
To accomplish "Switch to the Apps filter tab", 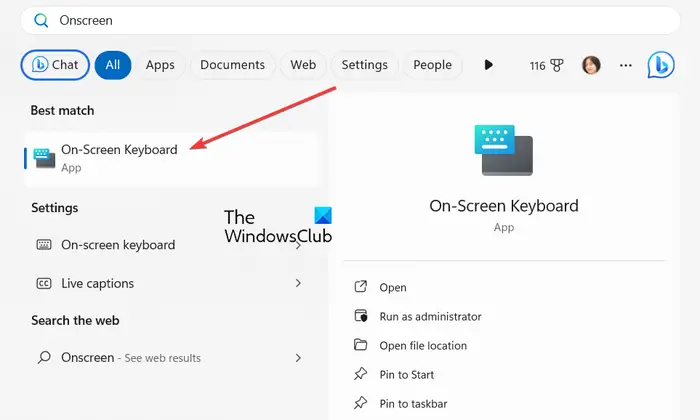I will (160, 65).
